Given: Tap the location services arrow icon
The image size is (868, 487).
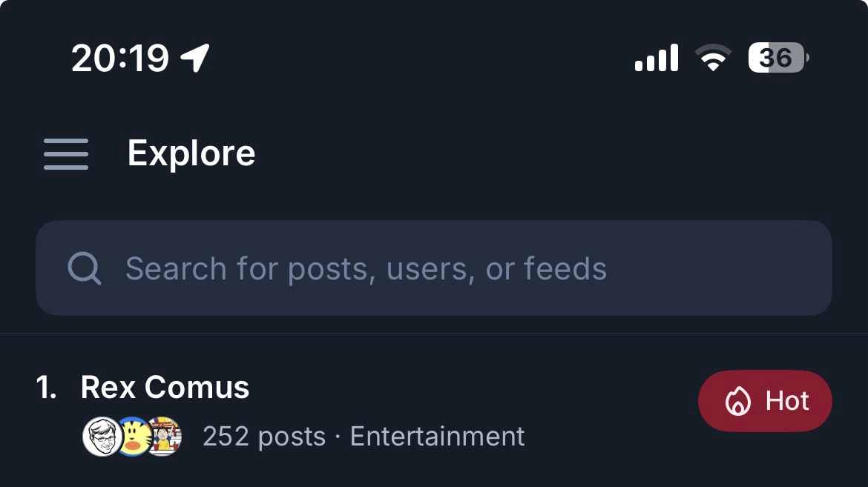Looking at the screenshot, I should click(195, 58).
